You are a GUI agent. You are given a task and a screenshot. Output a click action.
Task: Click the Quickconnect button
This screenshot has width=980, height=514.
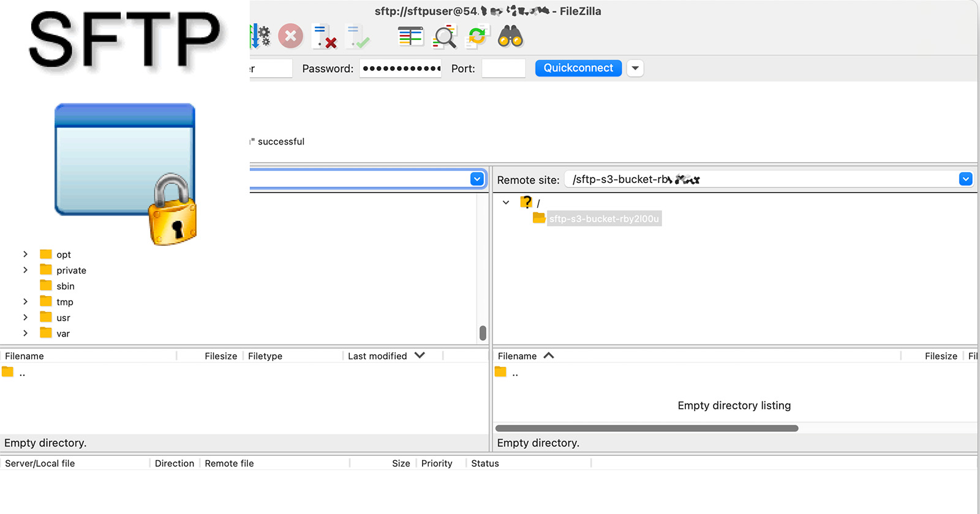[578, 68]
